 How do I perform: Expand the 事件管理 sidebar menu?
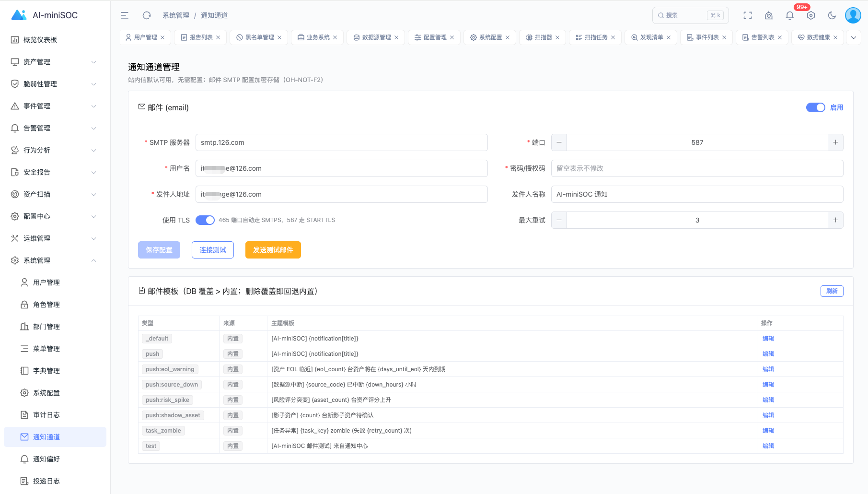pyautogui.click(x=55, y=106)
